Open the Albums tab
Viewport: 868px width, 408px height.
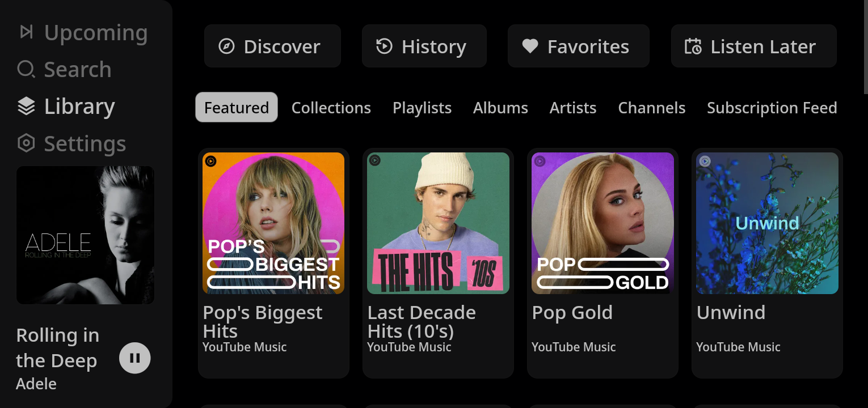[x=500, y=108]
